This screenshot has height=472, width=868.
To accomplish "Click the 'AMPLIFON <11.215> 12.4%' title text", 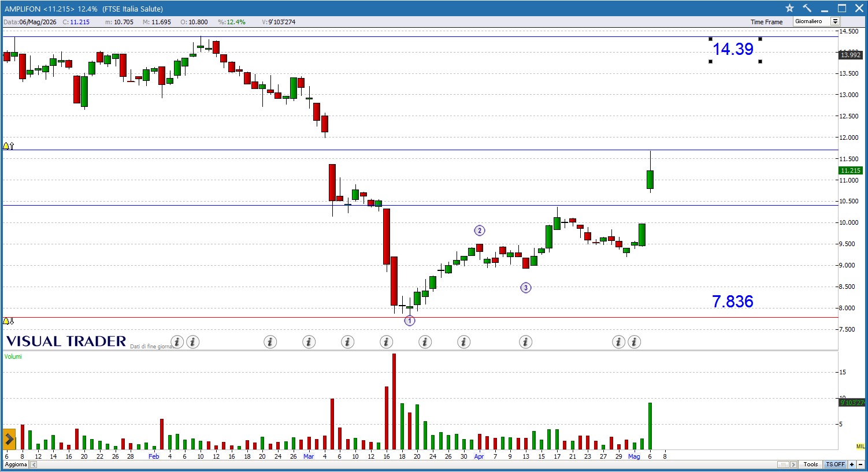I will click(x=51, y=9).
